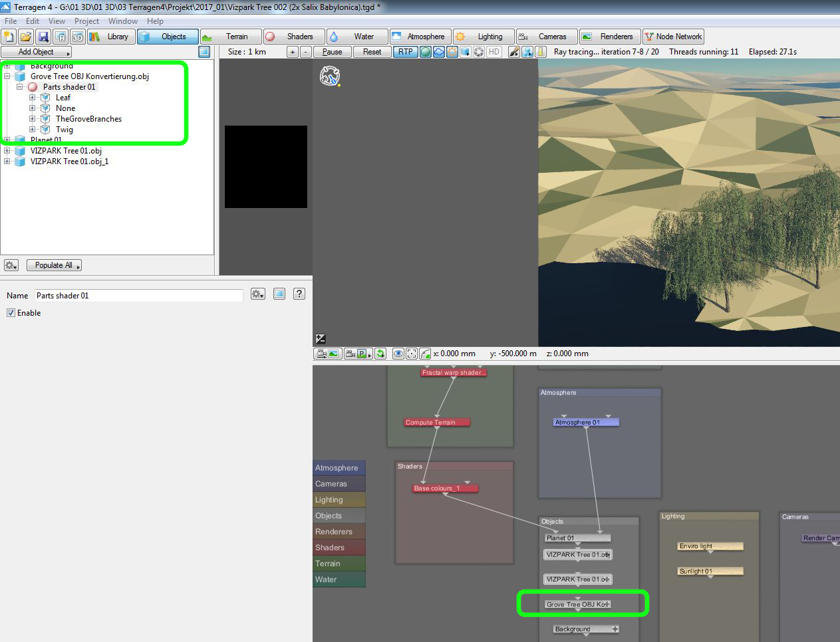
Task: Open the Library button
Action: (x=112, y=37)
